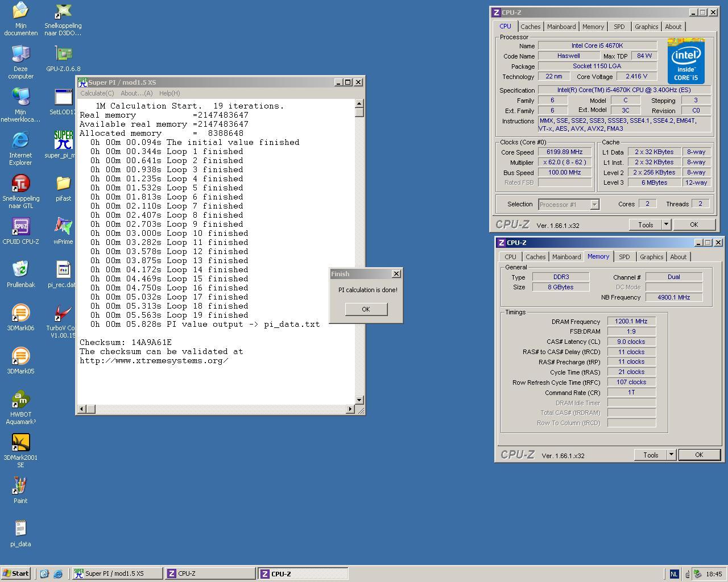Select Snelkoppeling naar GTL desktop icon
This screenshot has height=582, width=728.
point(20,192)
